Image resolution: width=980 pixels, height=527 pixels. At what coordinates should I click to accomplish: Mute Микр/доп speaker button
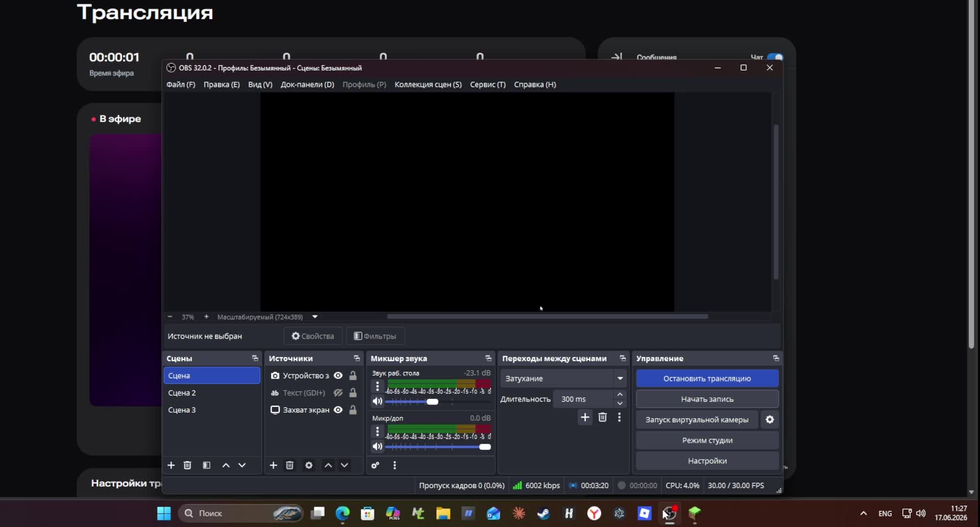coord(377,446)
